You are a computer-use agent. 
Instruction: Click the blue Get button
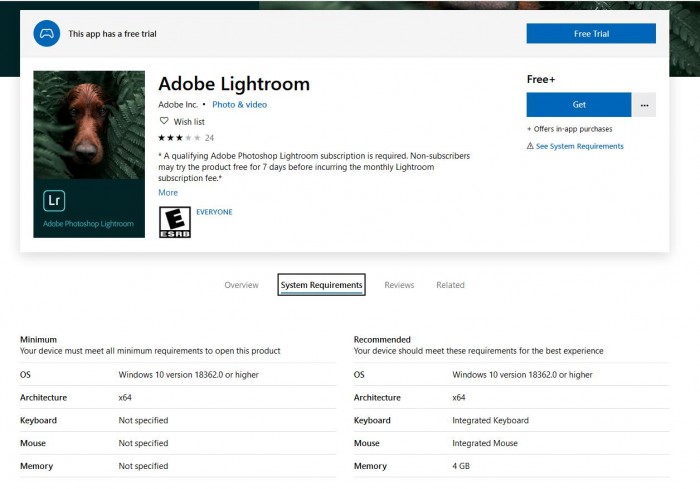click(579, 105)
